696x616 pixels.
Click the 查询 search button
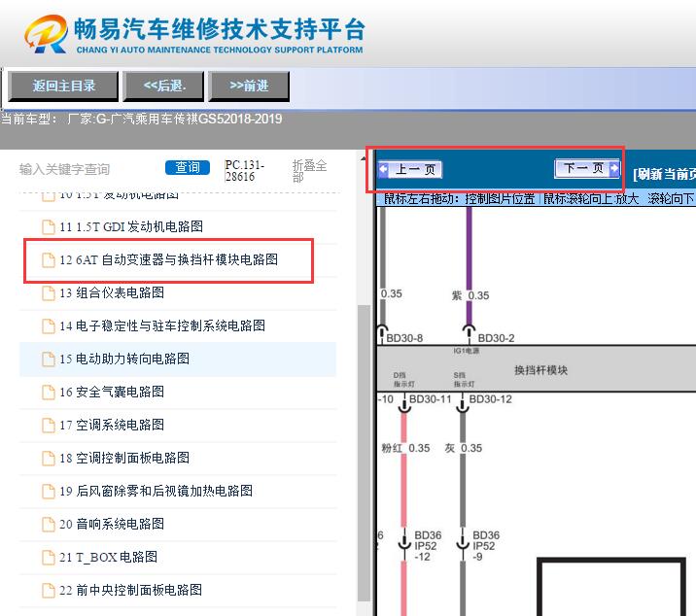tap(188, 167)
